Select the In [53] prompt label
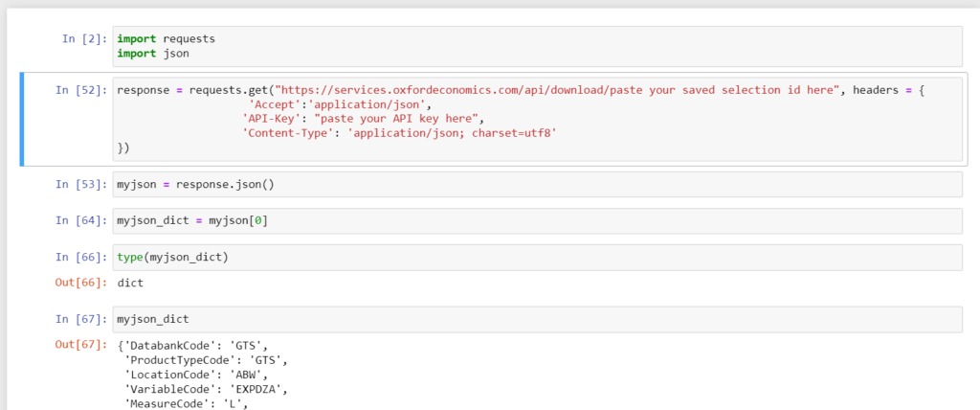This screenshot has width=980, height=410. point(80,184)
